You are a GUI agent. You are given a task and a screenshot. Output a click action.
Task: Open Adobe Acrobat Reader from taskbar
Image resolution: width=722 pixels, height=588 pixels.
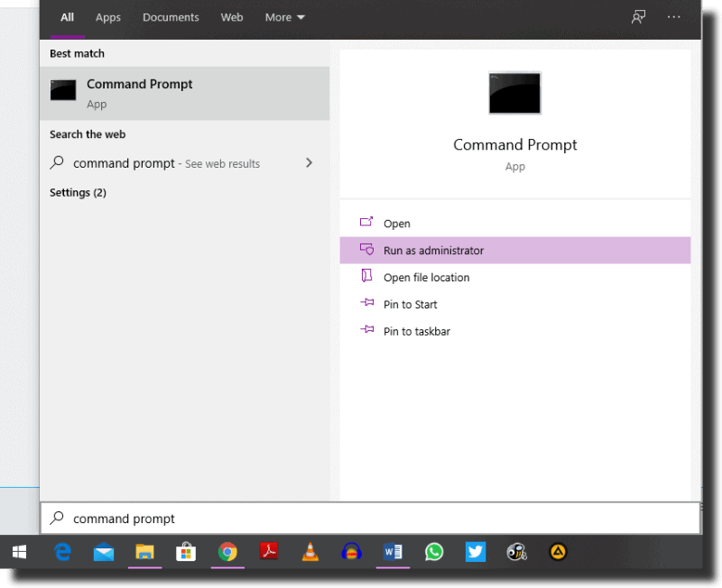coord(269,551)
